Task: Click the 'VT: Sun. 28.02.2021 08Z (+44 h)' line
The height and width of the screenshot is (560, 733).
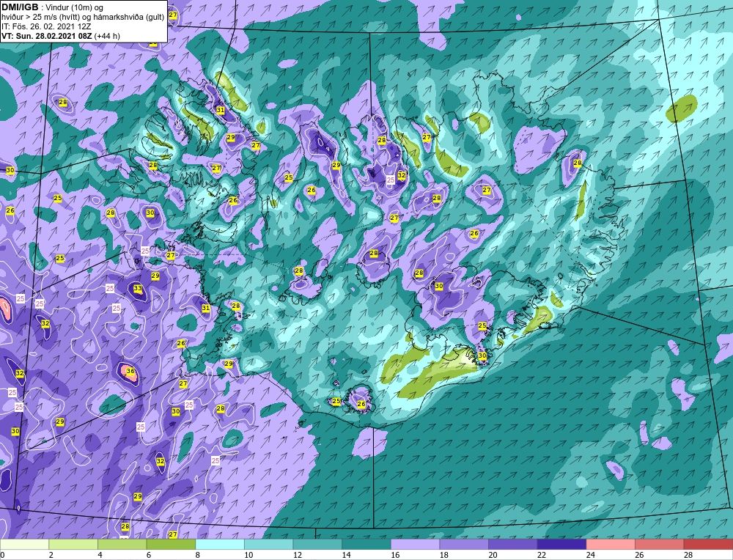Action: pyautogui.click(x=61, y=36)
